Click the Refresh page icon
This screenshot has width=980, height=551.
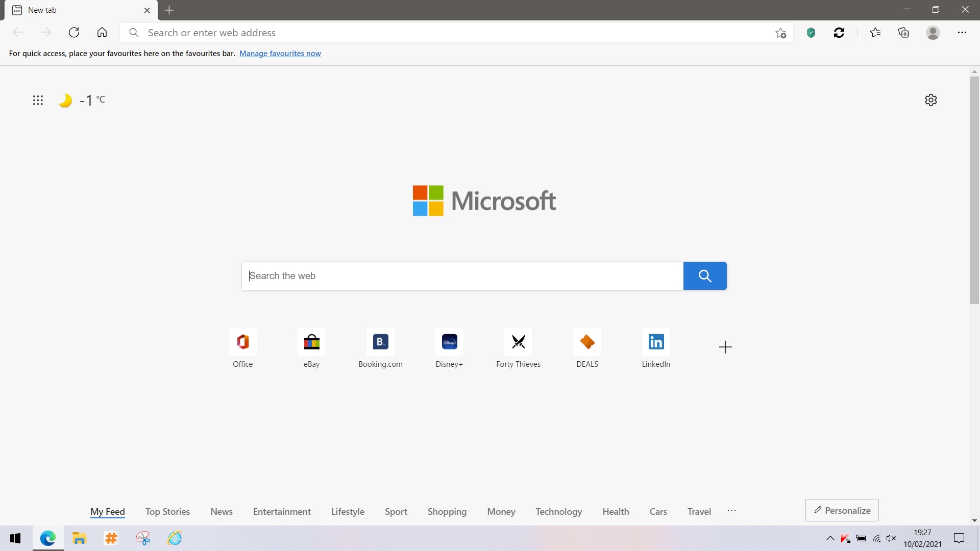74,33
